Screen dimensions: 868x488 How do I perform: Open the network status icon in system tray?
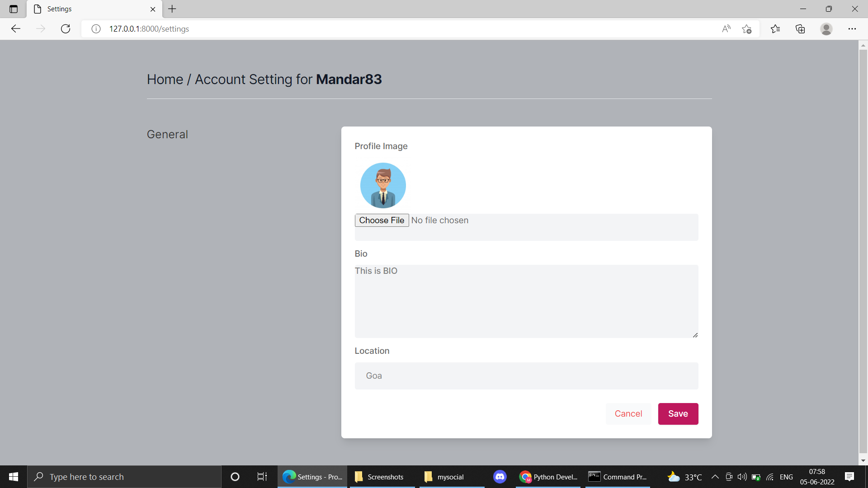click(x=770, y=477)
